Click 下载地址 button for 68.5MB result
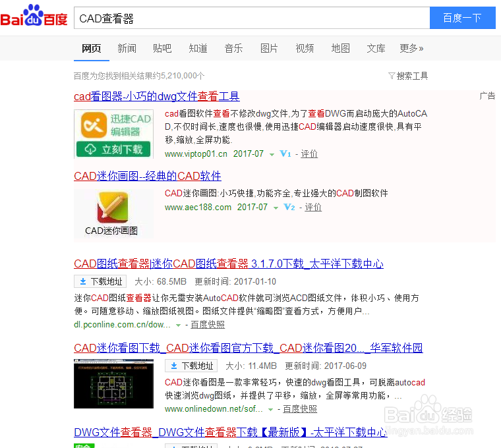Image resolution: width=501 pixels, height=448 pixels. coord(100,281)
